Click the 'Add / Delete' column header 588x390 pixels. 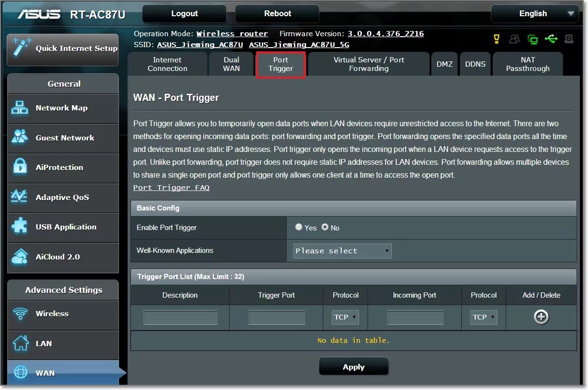click(x=541, y=295)
